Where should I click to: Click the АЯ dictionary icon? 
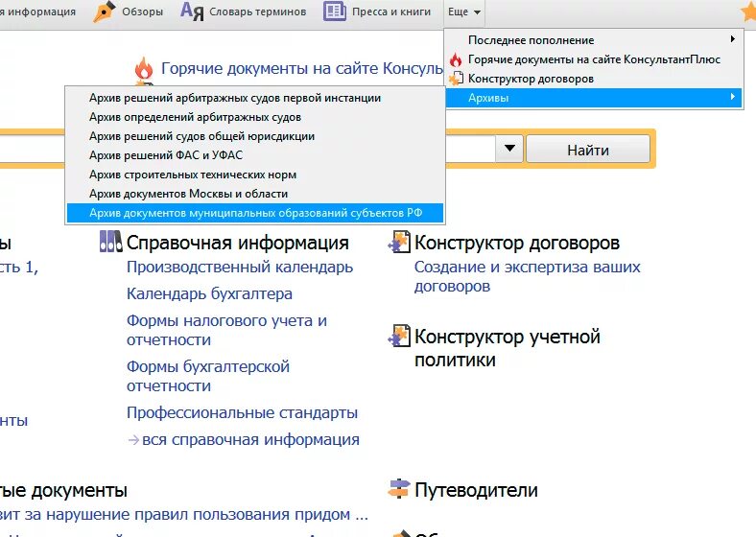point(192,12)
